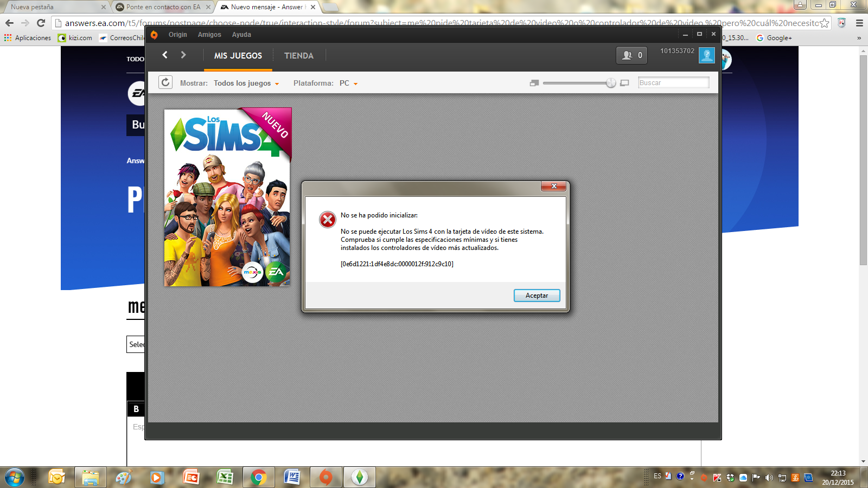This screenshot has height=488, width=868.
Task: Click the volume speaker tray icon
Action: pos(769,478)
